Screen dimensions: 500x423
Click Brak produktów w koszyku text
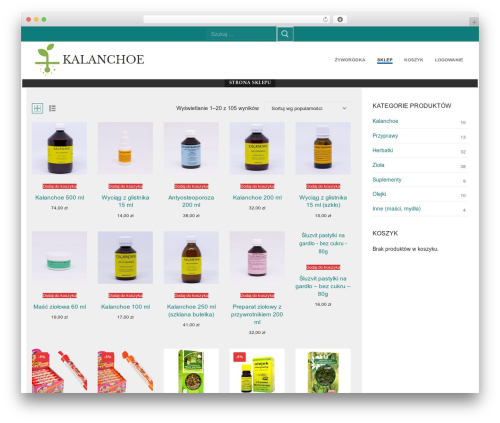tap(406, 249)
